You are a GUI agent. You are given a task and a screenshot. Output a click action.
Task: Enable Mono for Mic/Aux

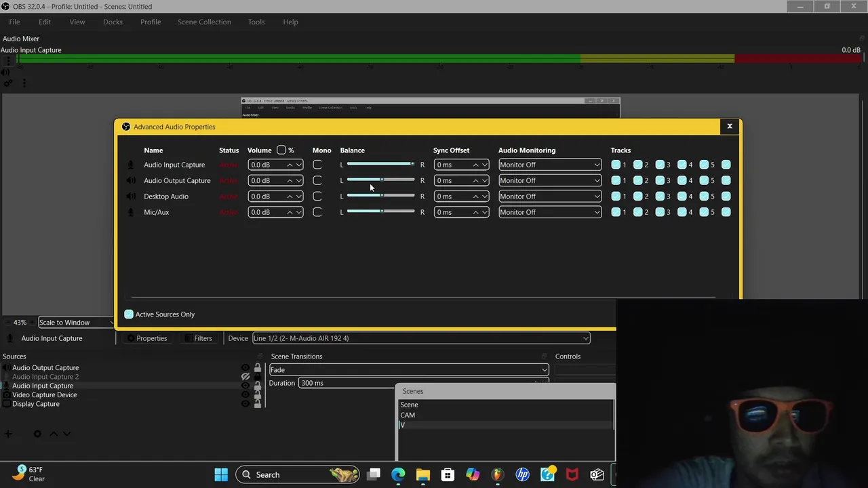coord(317,212)
